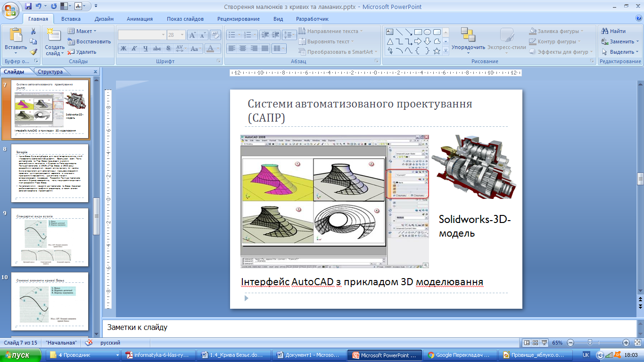
Task: Open the font name combo box
Action: (x=142, y=35)
